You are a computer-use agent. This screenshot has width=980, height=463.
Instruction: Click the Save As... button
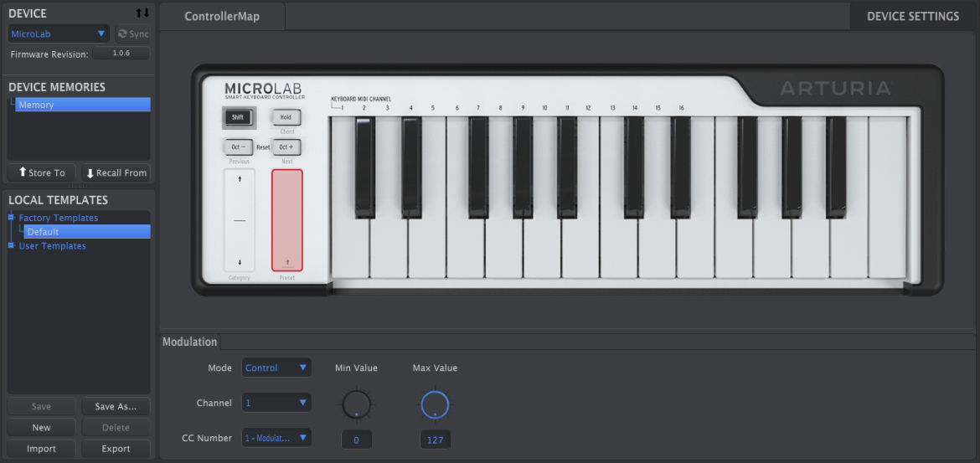[116, 407]
